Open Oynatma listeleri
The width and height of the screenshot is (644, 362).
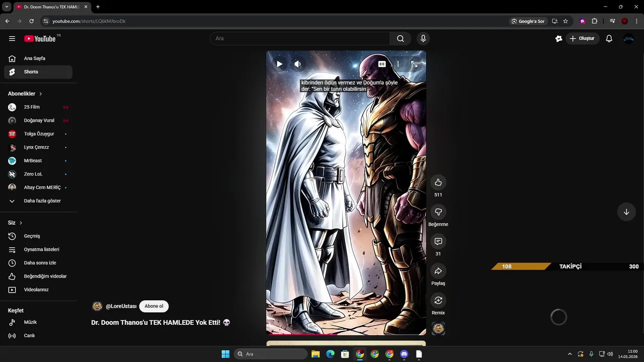tap(38, 249)
